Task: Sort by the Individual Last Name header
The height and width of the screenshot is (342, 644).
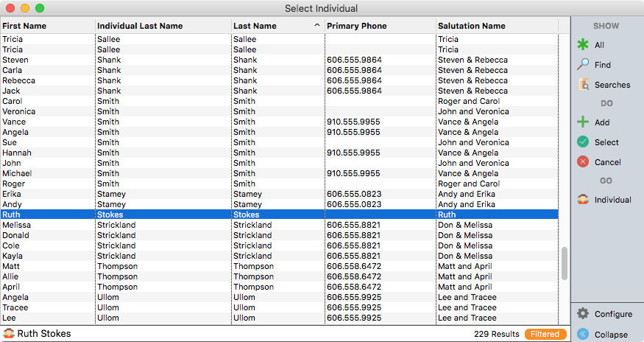Action: click(163, 26)
